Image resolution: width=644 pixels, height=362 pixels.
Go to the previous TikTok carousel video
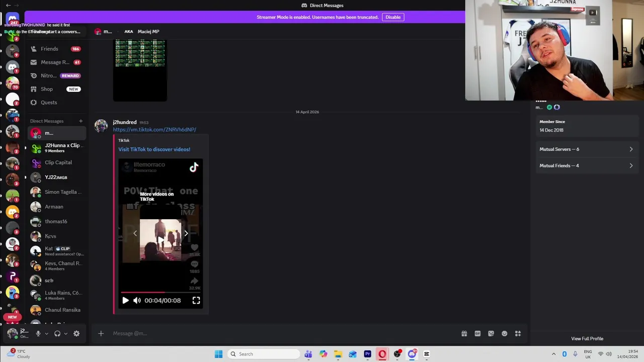[135, 233]
